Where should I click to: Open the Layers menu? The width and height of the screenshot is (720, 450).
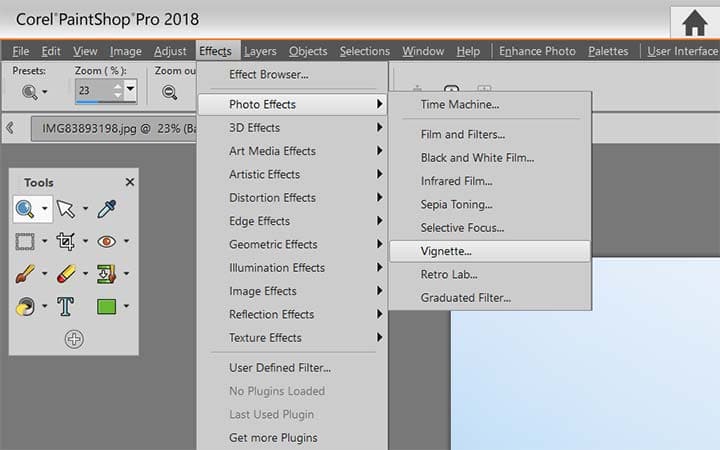260,51
